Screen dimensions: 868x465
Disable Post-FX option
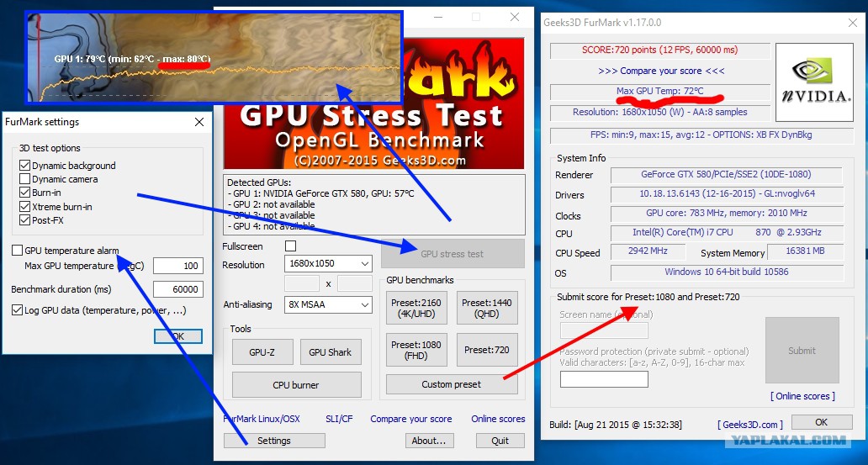[24, 219]
